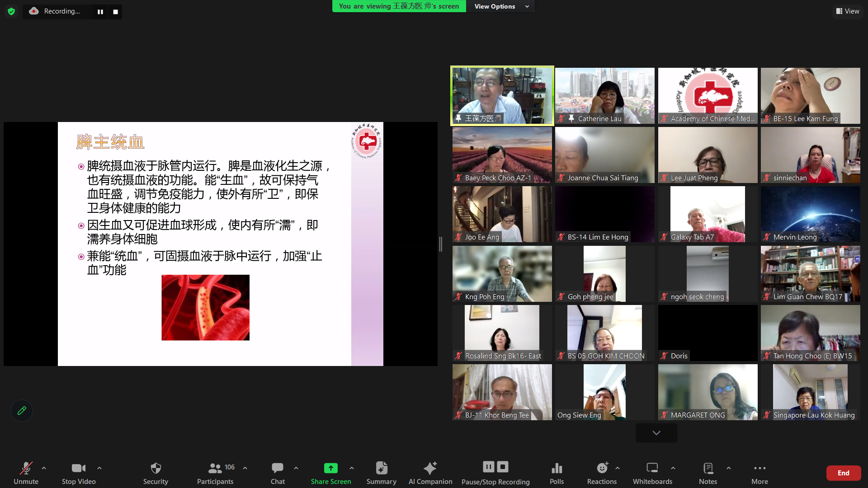Viewport: 868px width, 488px height.
Task: Click the green pencil annotate icon
Action: 22,411
